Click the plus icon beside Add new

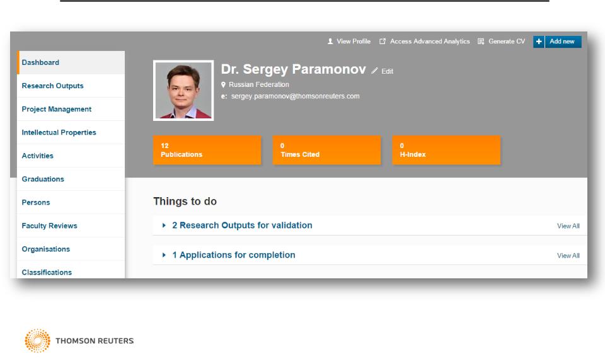coord(539,42)
